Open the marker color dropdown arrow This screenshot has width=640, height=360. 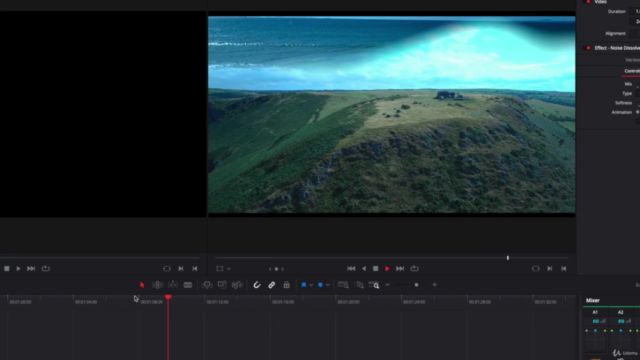(x=328, y=285)
